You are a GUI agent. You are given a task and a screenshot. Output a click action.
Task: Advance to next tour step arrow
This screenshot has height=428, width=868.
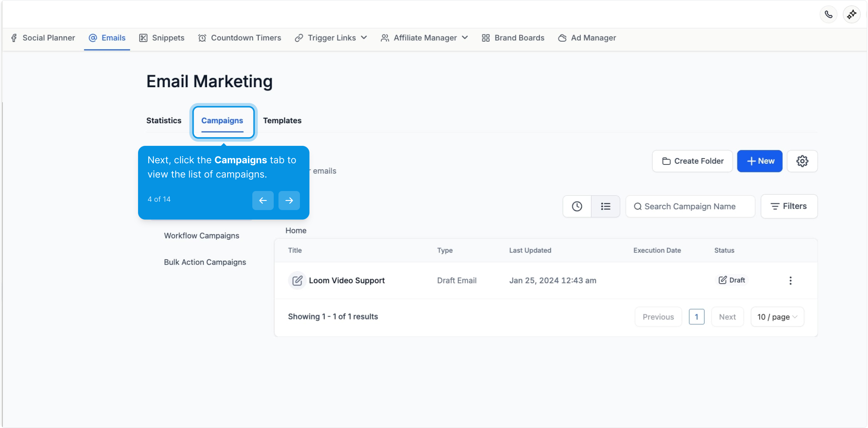click(289, 200)
